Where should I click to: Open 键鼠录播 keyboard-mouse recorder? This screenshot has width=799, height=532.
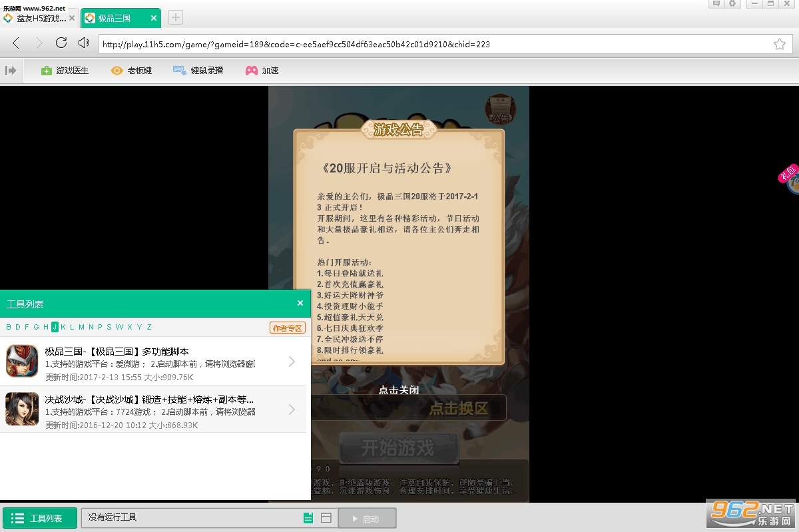point(198,70)
